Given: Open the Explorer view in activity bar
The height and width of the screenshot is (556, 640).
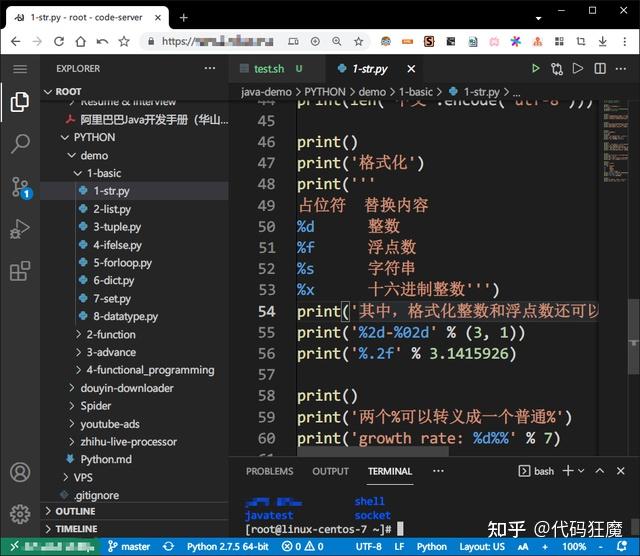Looking at the screenshot, I should coord(20,102).
